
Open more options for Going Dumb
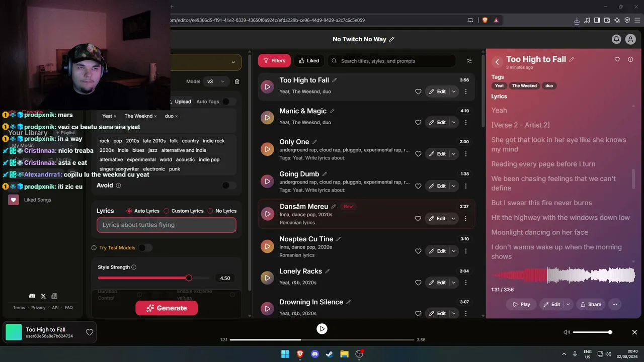[x=466, y=186]
